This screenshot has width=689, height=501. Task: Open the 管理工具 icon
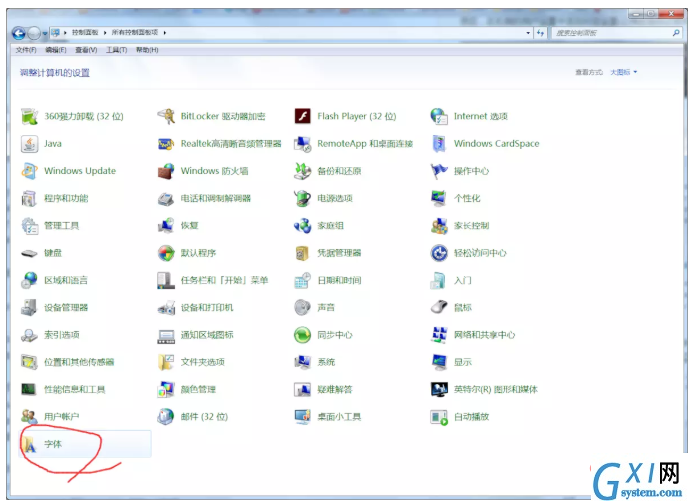[x=29, y=226]
